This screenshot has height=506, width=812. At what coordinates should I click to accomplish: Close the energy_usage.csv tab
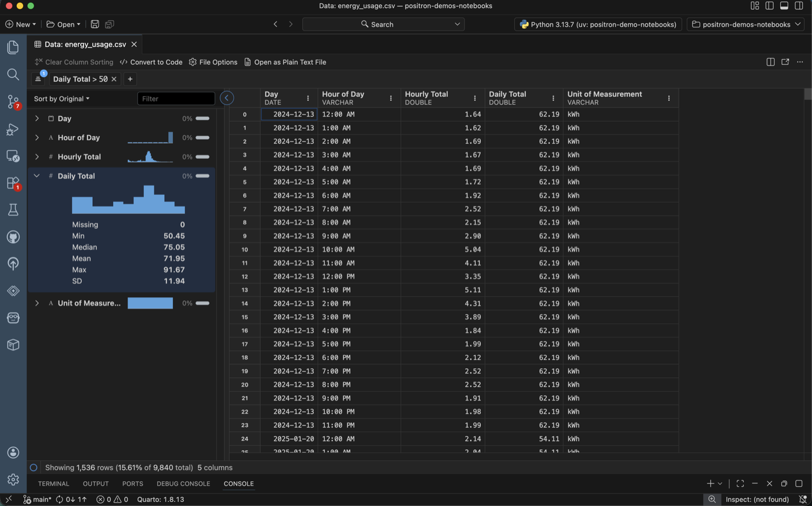(x=134, y=44)
